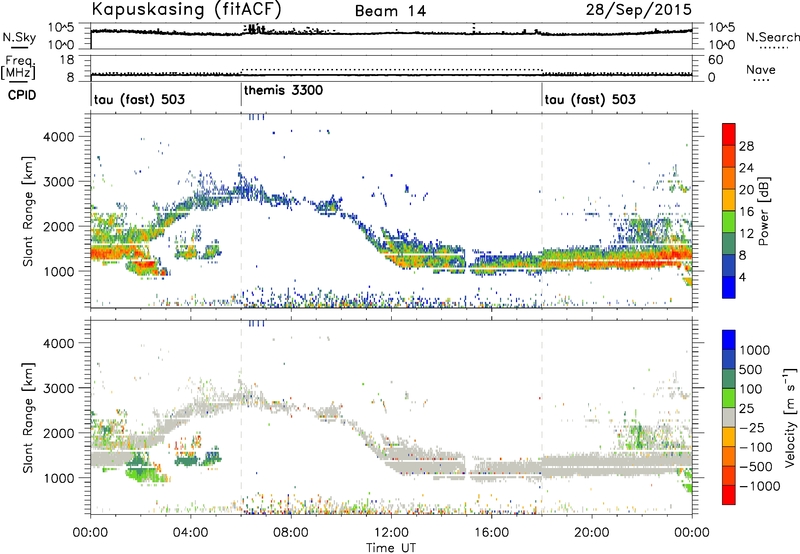The width and height of the screenshot is (800, 554).
Task: Click the 12:00 time axis label
Action: click(x=391, y=533)
